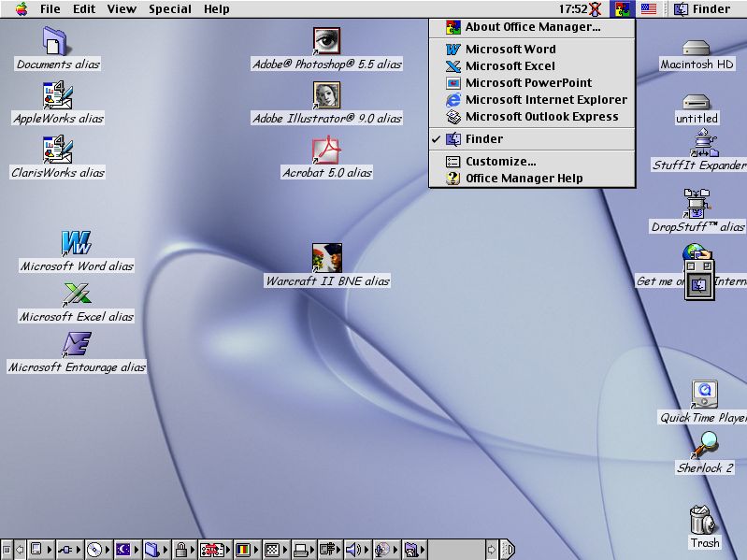Screen dimensions: 747x560
Task: Select the Adobe Photoshop 5.5 alias icon
Action: coord(326,41)
